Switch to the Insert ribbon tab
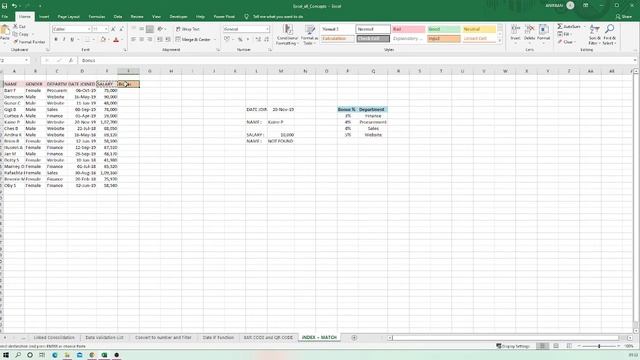The image size is (640, 360). 44,17
